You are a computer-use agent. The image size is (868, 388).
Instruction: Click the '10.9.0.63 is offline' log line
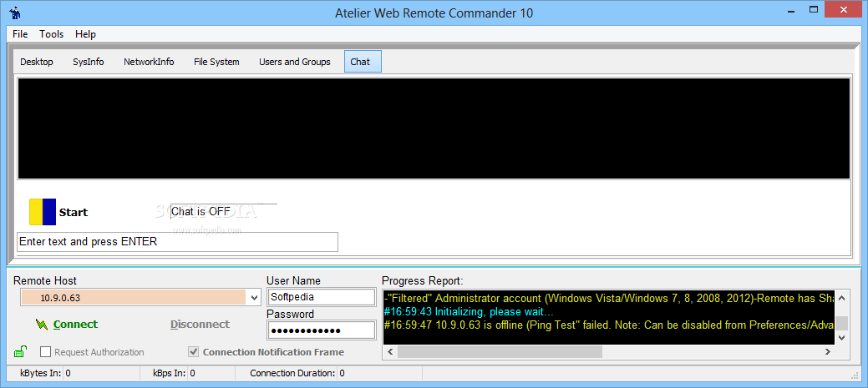click(x=609, y=325)
